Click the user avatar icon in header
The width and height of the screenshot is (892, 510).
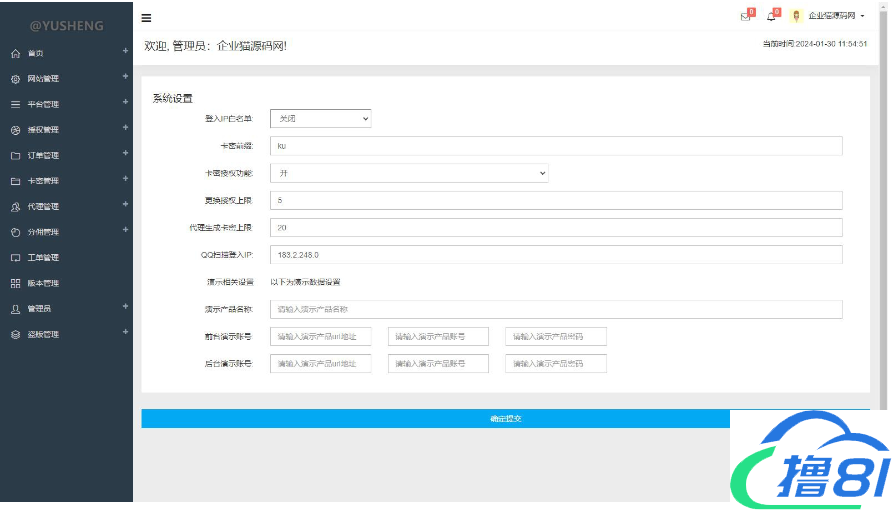point(796,16)
